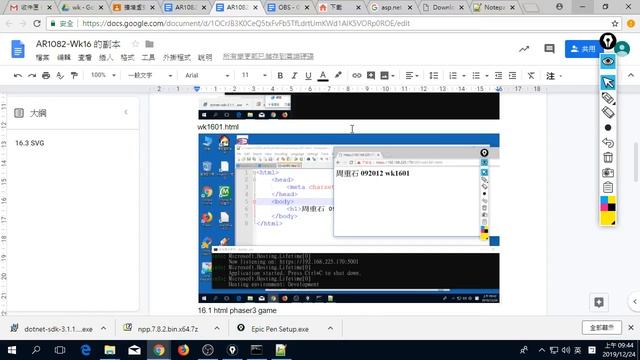Open the 說明 (Help) menu

[x=205, y=58]
